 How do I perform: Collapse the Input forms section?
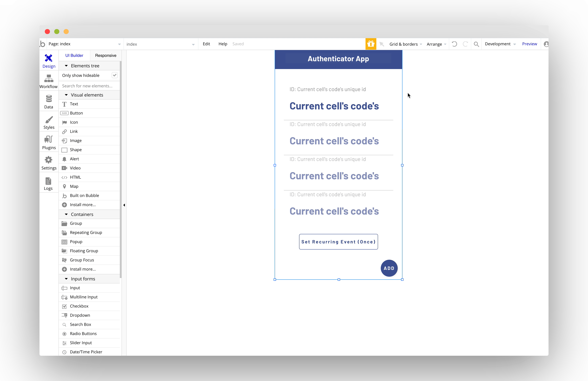point(66,279)
